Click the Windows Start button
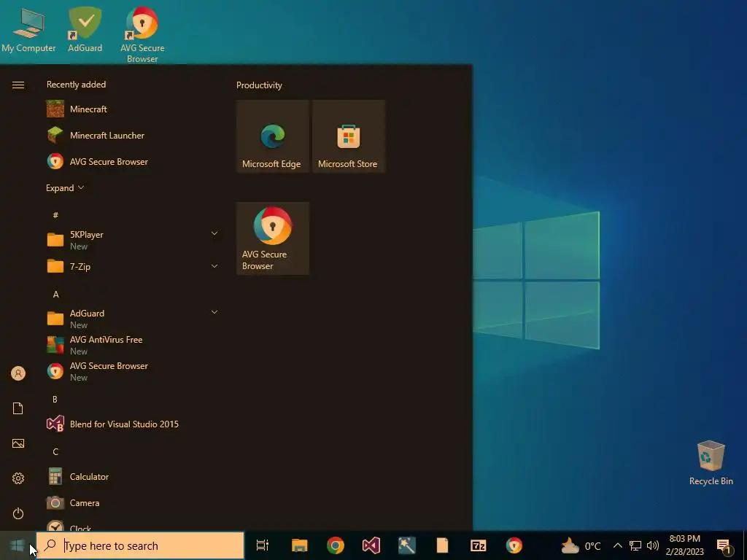The height and width of the screenshot is (560, 747). point(18,545)
